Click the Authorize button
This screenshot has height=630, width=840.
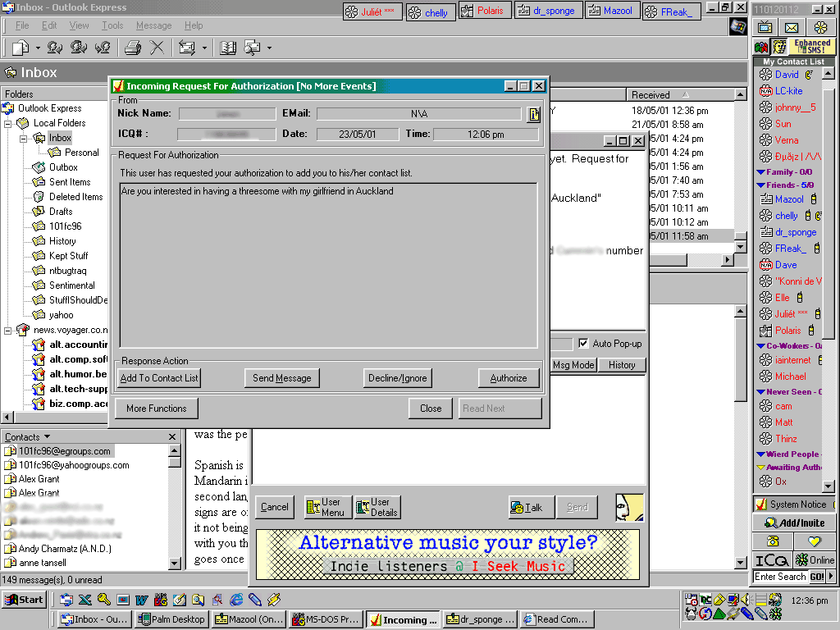click(x=509, y=378)
